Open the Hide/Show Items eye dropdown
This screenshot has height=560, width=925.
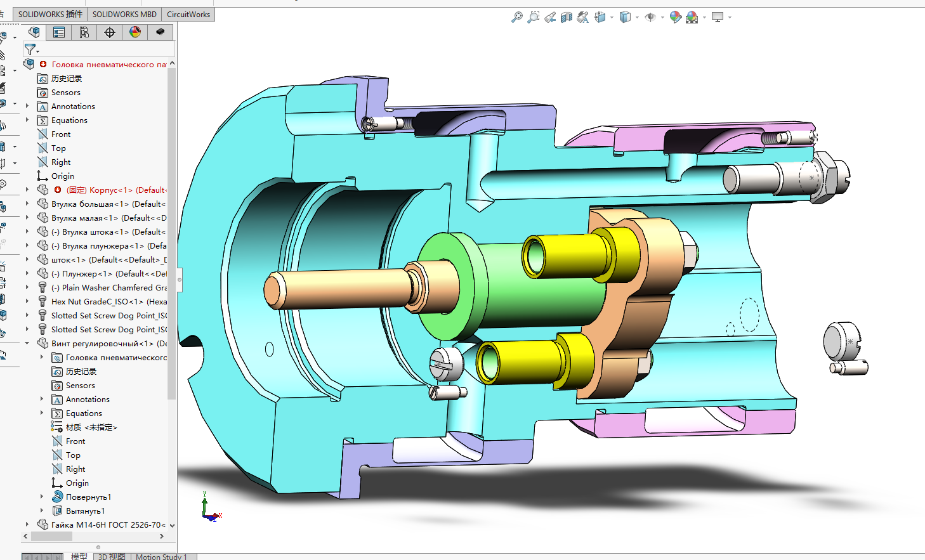[662, 18]
